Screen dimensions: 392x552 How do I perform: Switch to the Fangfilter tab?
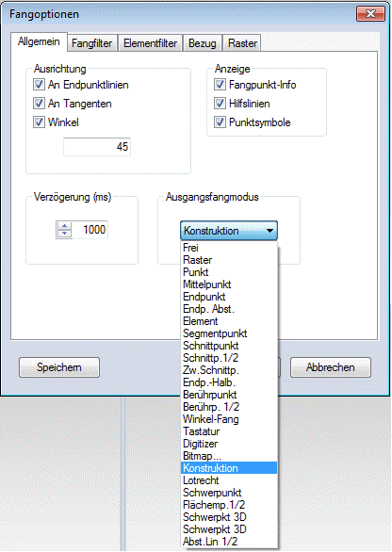[92, 43]
